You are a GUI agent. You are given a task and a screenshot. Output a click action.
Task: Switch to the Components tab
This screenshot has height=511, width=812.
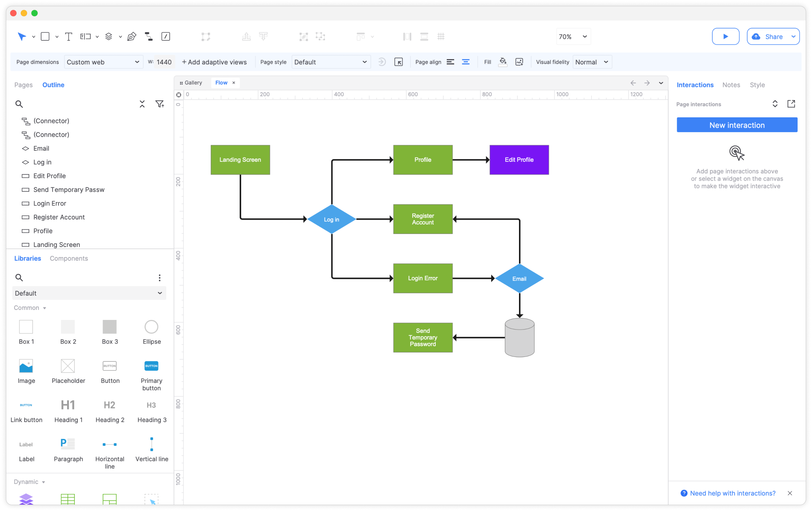(x=69, y=258)
